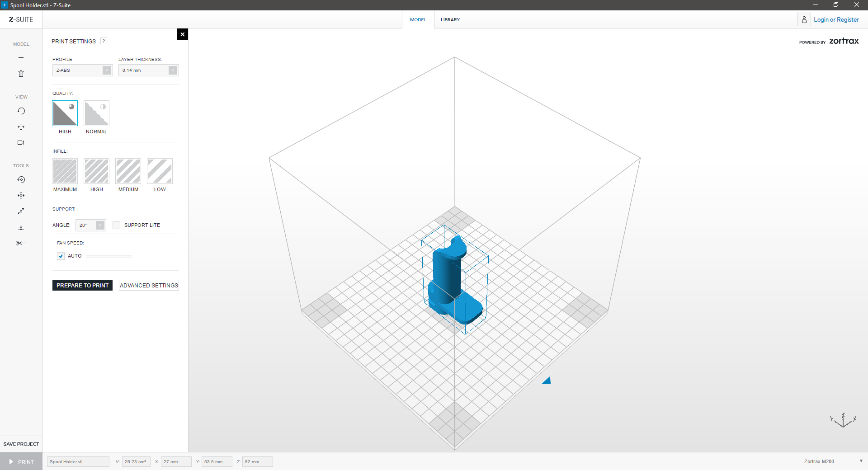
Task: Enable the Support Lite checkbox
Action: point(117,226)
